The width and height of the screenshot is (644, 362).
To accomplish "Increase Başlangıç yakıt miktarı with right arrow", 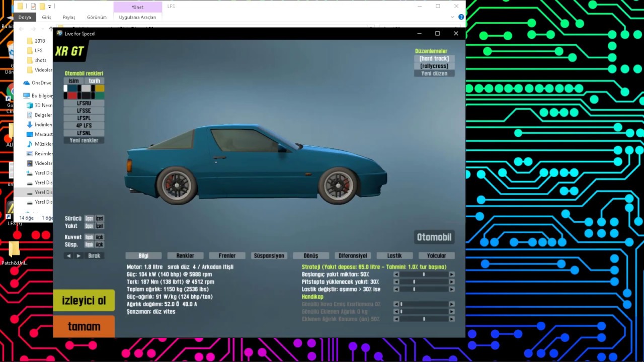I will click(x=452, y=275).
